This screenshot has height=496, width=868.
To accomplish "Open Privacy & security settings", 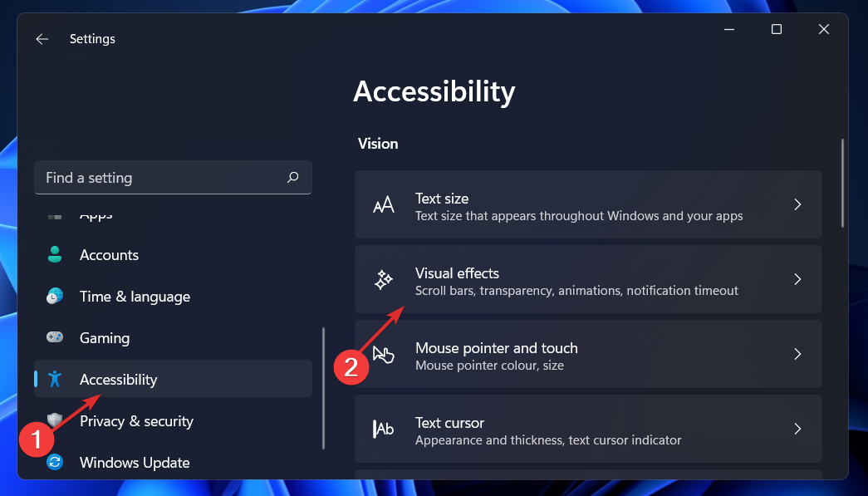I will click(174, 420).
